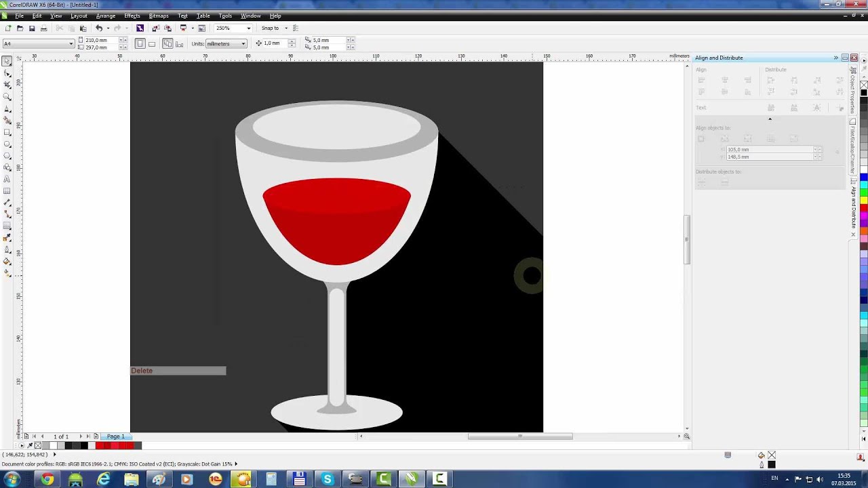
Task: Open the File menu
Action: coord(20,16)
